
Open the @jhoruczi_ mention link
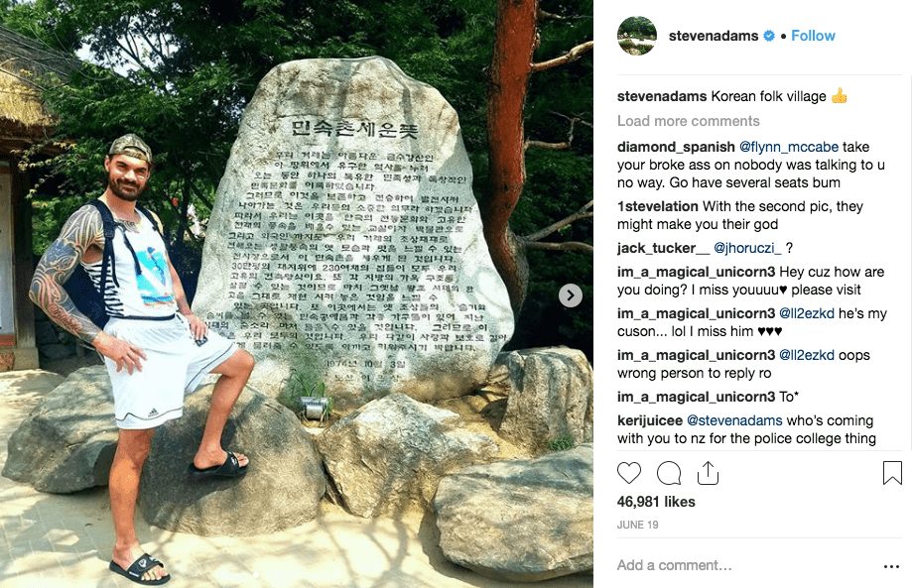point(747,248)
